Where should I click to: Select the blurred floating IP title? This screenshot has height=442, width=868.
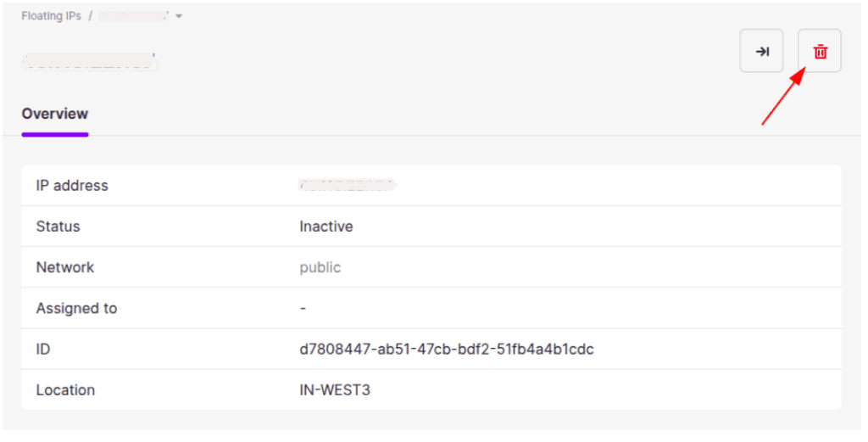(90, 61)
